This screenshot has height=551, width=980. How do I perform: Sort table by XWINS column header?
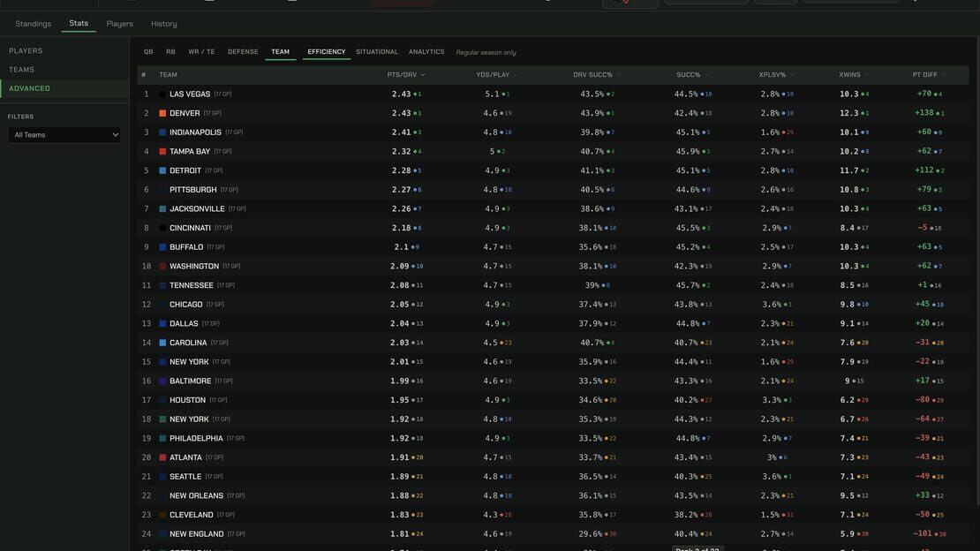[x=849, y=74]
